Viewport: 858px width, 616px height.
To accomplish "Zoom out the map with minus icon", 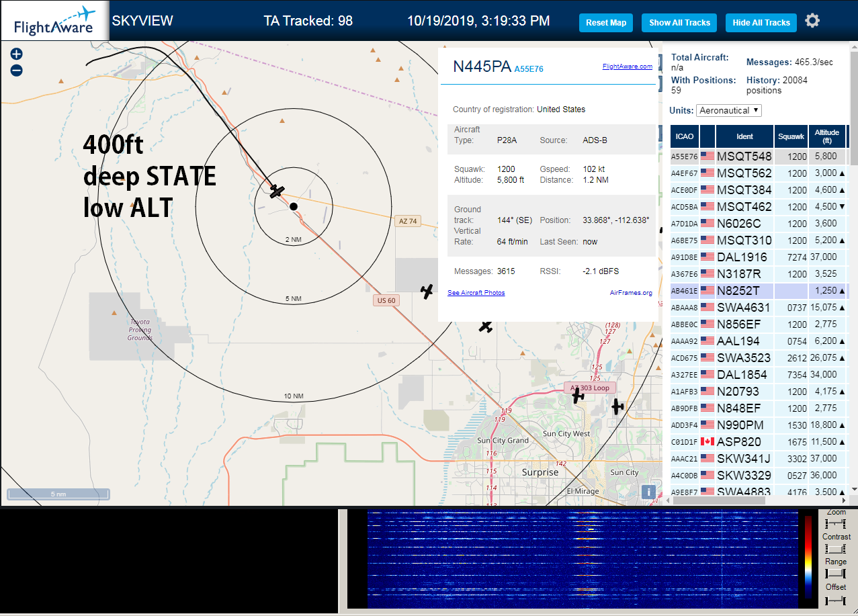I will coord(17,70).
